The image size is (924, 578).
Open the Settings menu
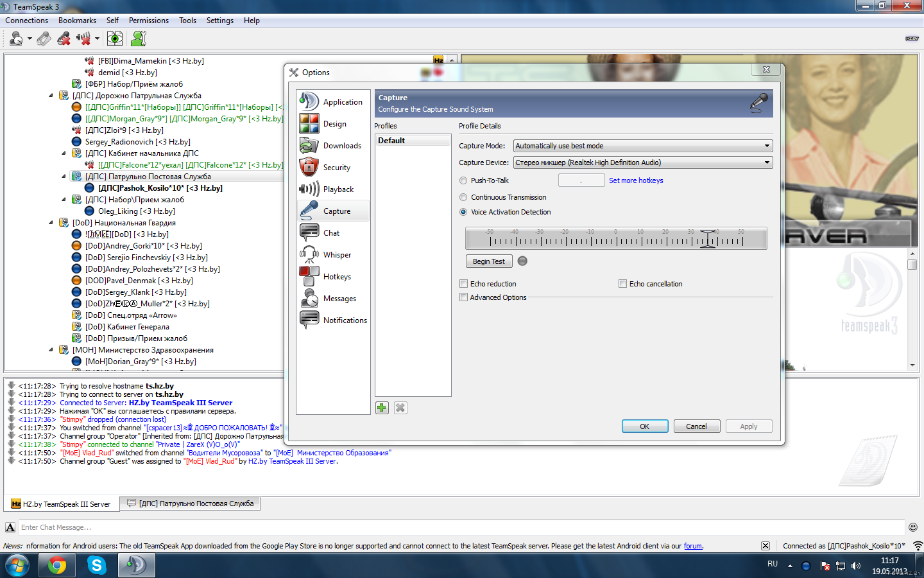pyautogui.click(x=220, y=21)
